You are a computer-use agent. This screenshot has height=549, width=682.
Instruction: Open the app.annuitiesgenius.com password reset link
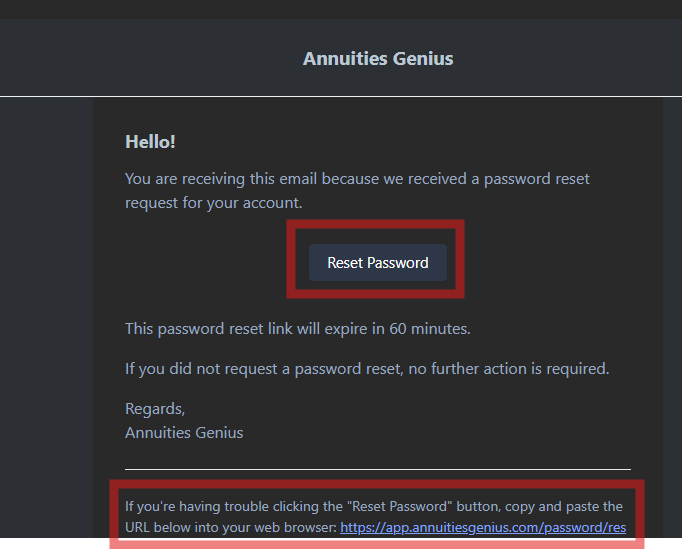point(483,527)
